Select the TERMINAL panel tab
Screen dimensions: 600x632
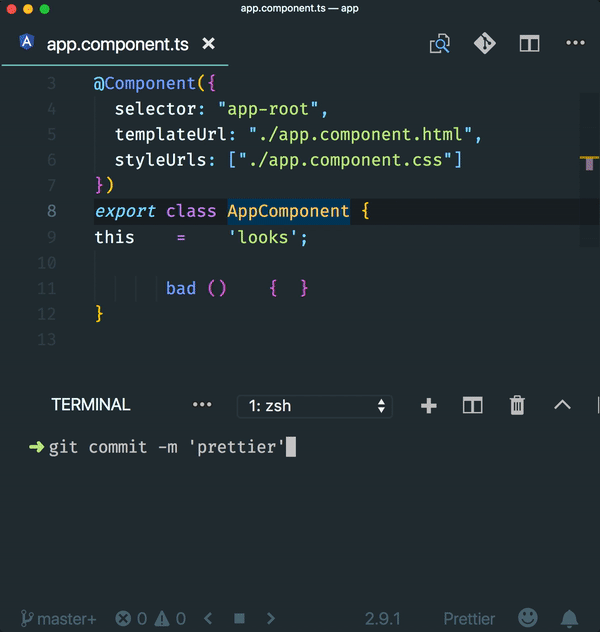coord(91,405)
